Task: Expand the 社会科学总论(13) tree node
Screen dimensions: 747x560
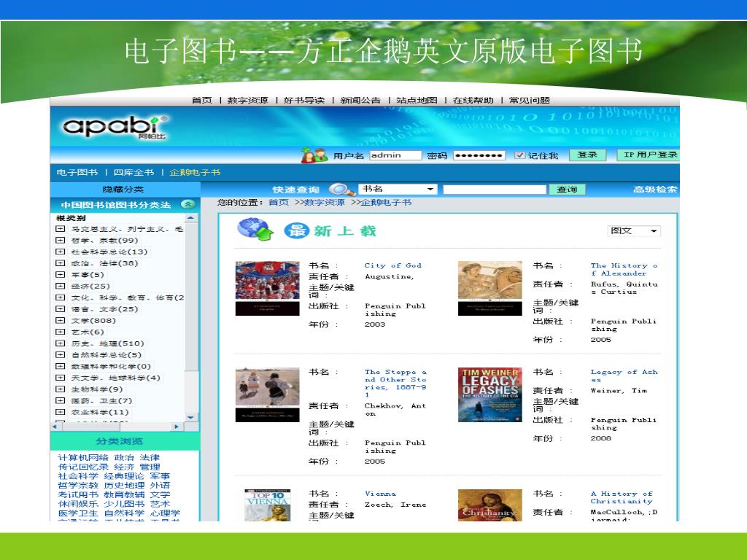Action: [61, 252]
